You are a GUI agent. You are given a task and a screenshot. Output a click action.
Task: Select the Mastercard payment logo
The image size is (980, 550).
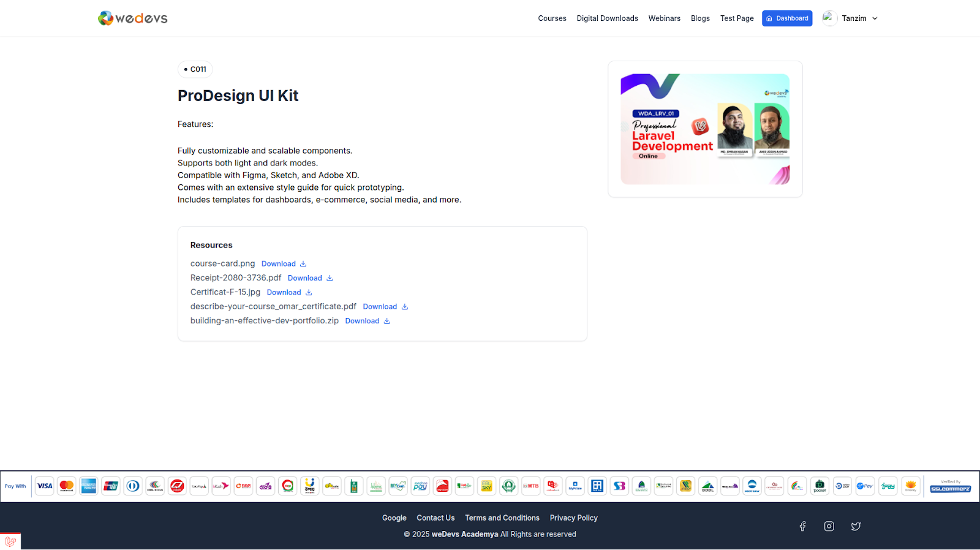point(67,486)
